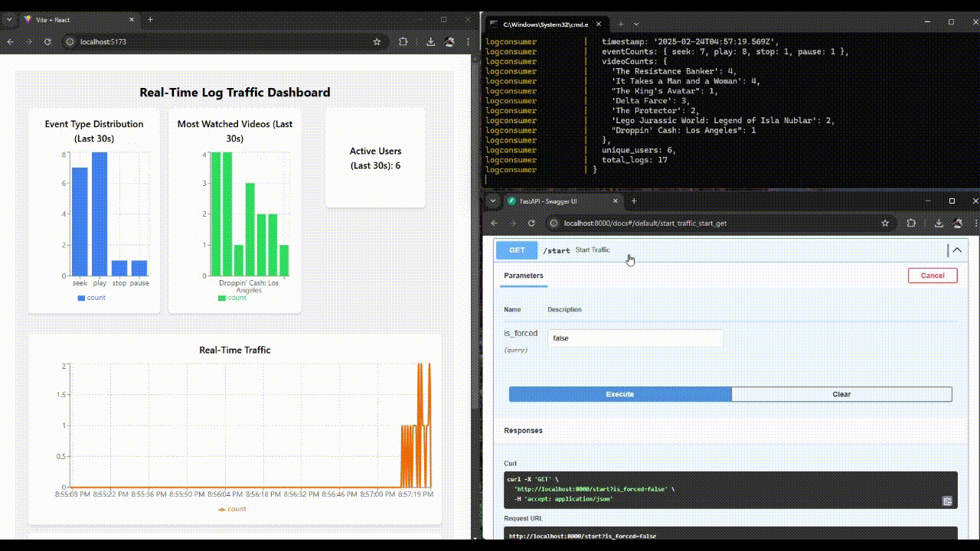This screenshot has width=980, height=551.
Task: Select the Parameters tab in Swagger
Action: 522,275
